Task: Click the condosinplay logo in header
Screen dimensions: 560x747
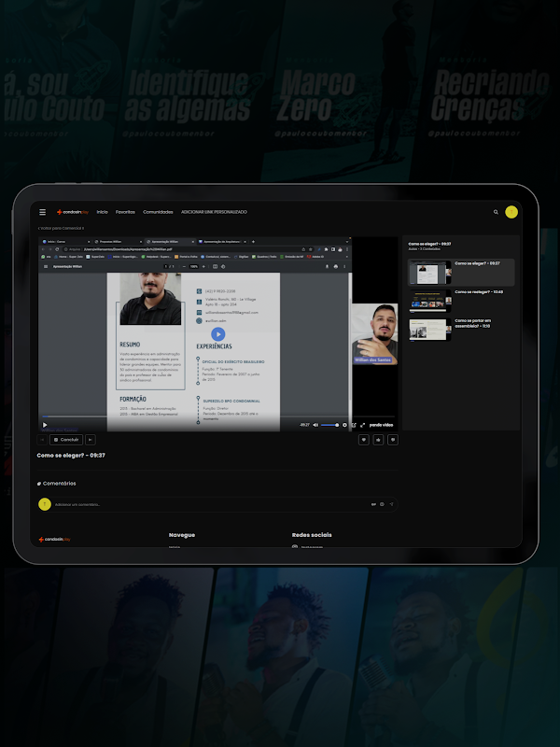Action: [73, 212]
